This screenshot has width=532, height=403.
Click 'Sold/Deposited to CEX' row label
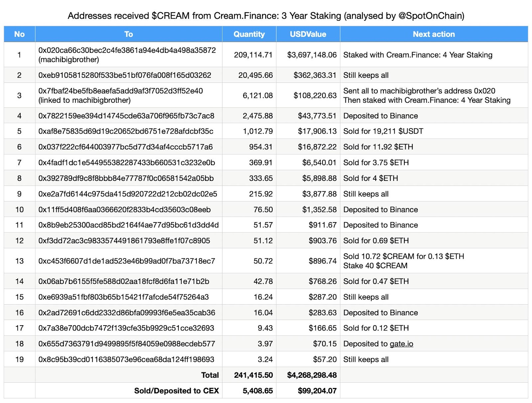(x=177, y=391)
